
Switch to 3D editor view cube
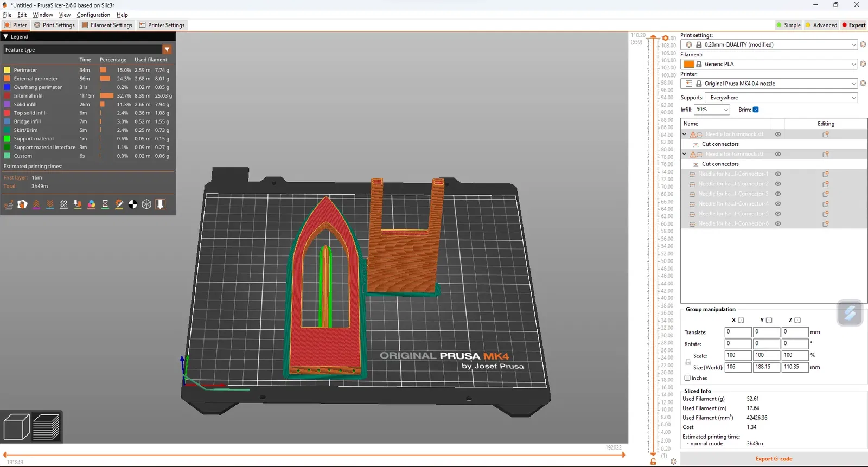(x=17, y=427)
